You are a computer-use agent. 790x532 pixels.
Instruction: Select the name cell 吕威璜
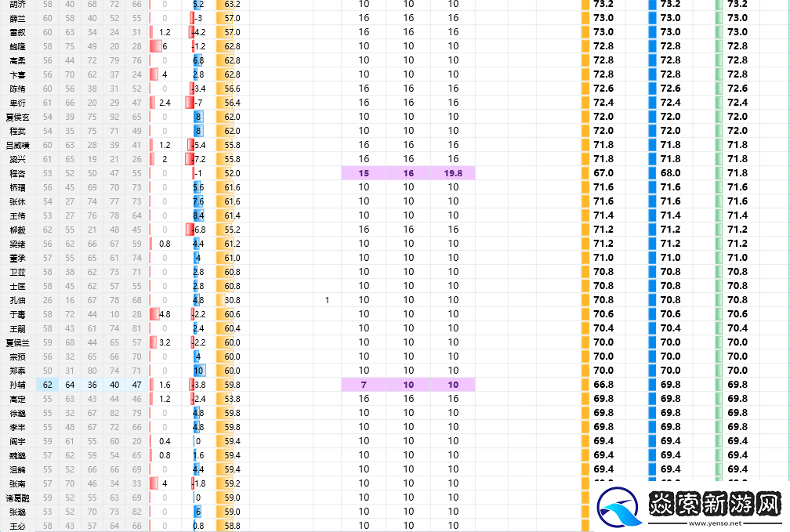coord(17,145)
